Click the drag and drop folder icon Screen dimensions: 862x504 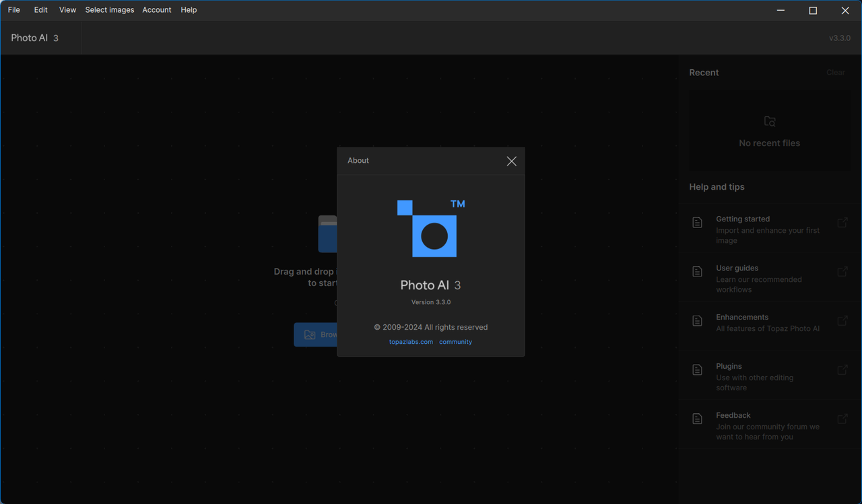click(327, 233)
